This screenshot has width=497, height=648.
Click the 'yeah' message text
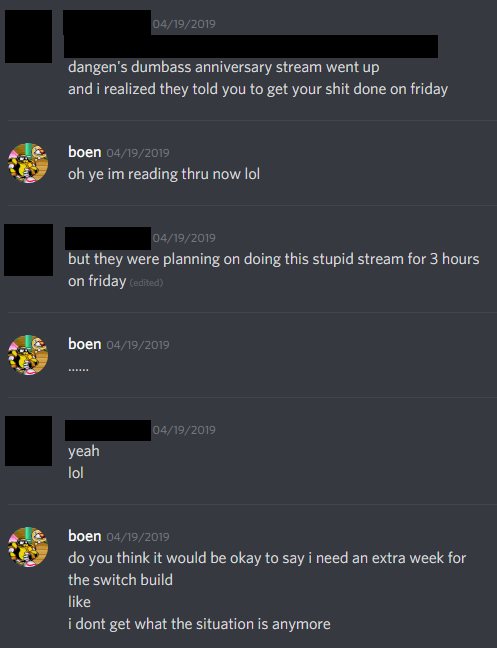click(x=84, y=451)
